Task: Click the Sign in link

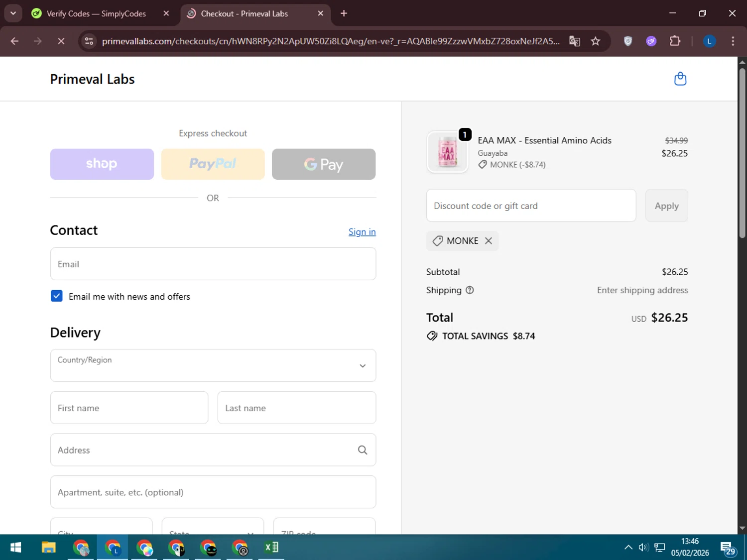Action: point(362,232)
